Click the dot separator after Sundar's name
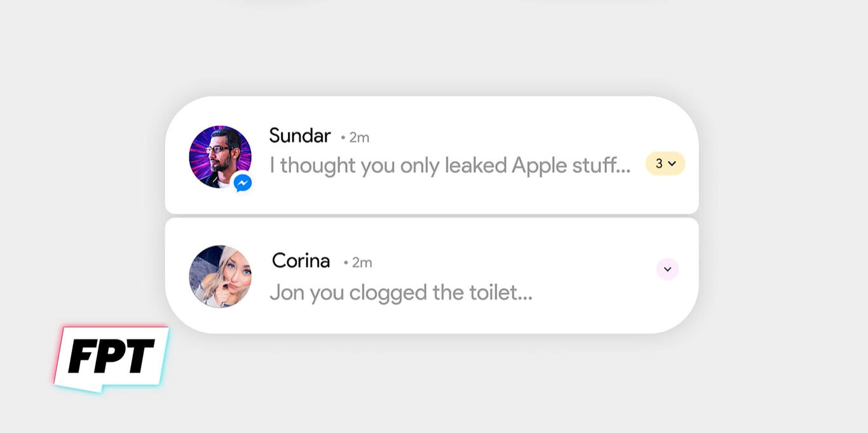The height and width of the screenshot is (433, 868). (343, 137)
